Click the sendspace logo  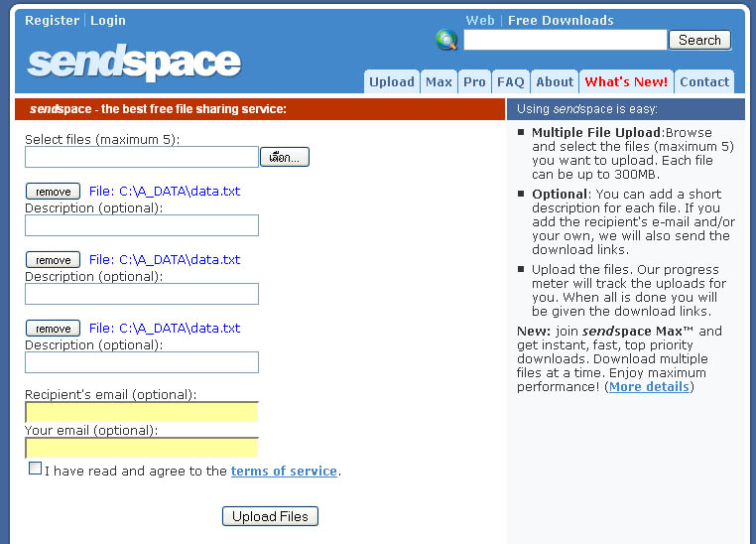[134, 63]
